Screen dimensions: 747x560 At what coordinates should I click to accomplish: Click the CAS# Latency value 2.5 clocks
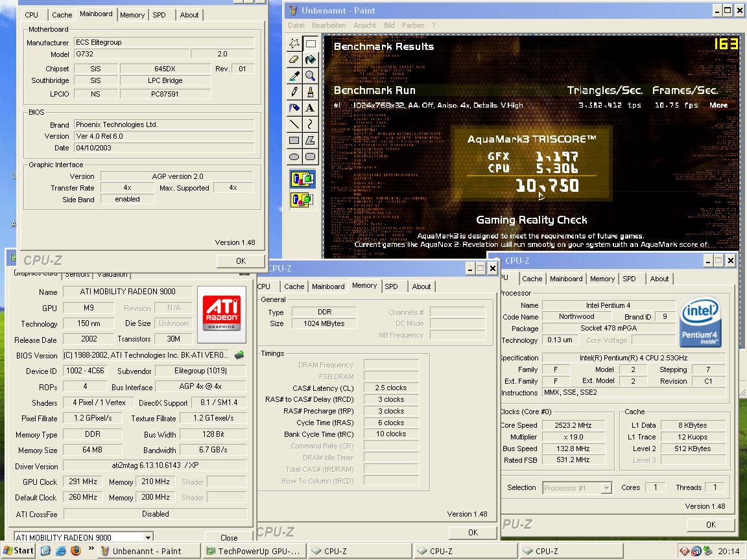pyautogui.click(x=390, y=388)
